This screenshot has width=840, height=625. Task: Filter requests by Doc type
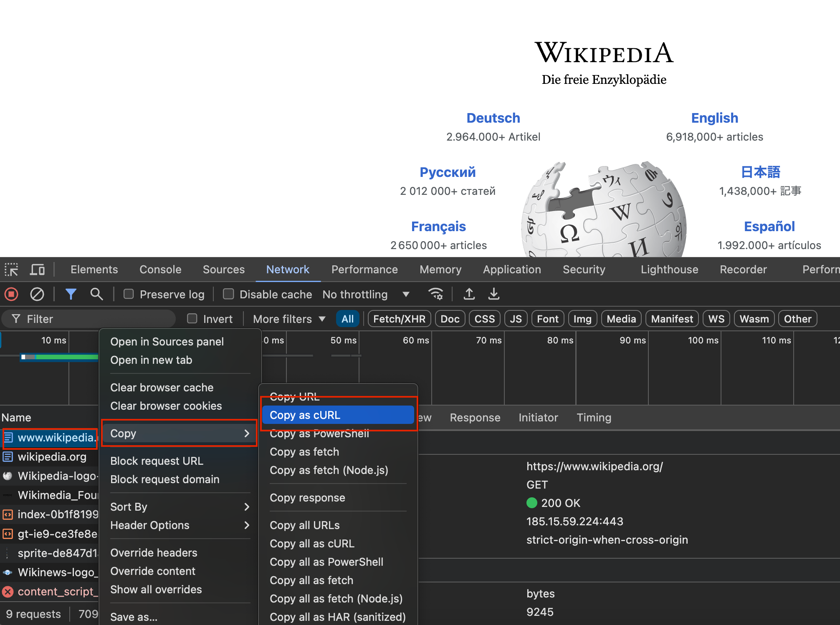click(x=450, y=319)
